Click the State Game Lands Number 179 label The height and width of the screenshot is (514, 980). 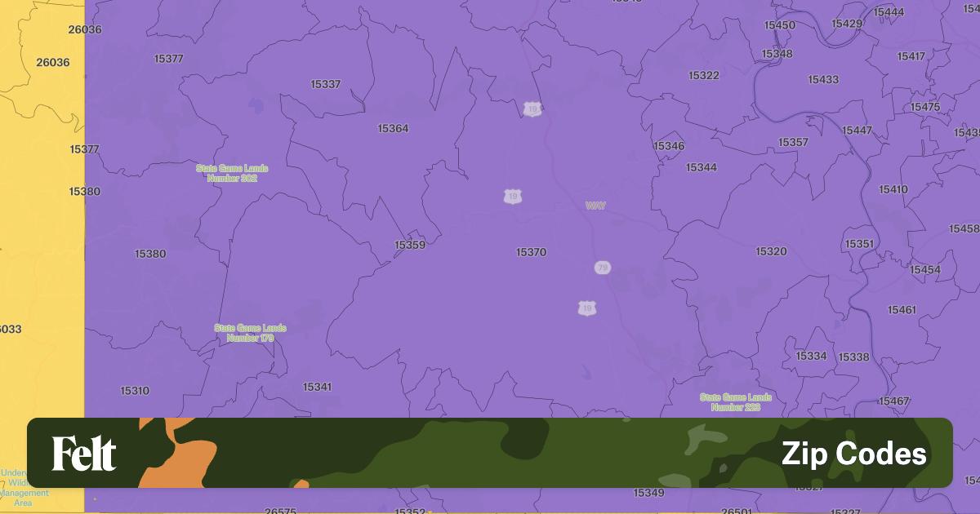coord(250,333)
